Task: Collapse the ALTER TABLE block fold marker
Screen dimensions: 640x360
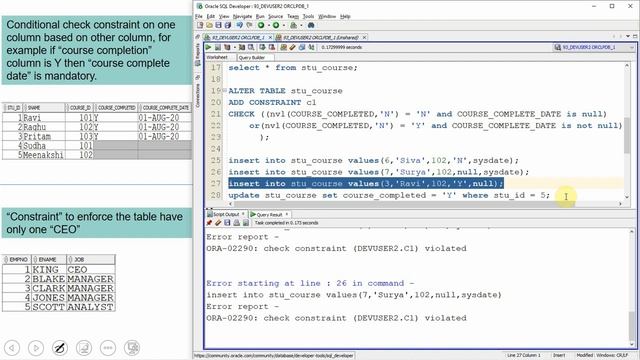Action: [x=224, y=90]
